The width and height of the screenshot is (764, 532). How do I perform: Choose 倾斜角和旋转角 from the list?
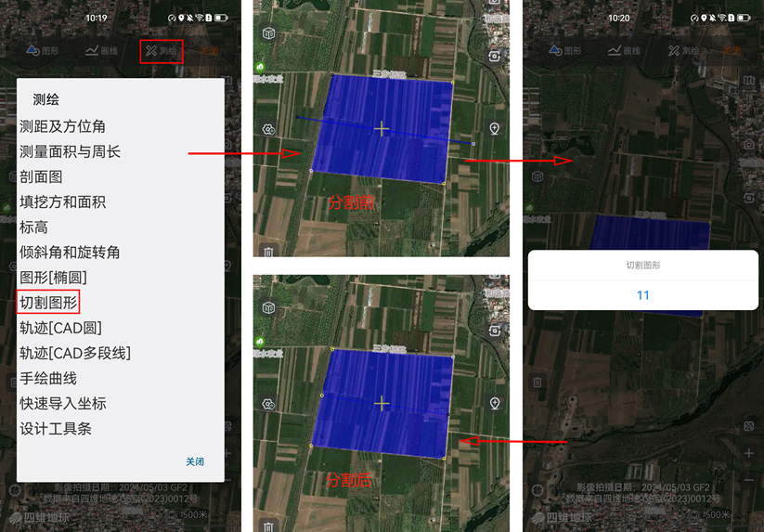click(x=70, y=252)
